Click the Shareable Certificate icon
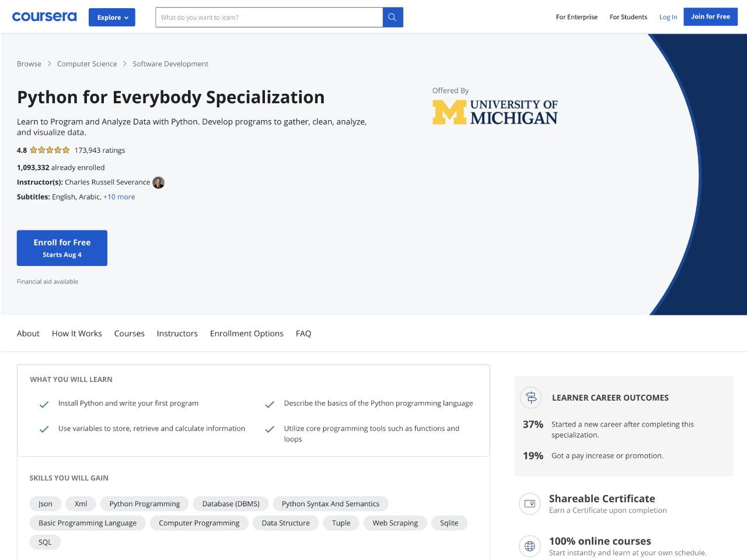747x560 pixels. coord(530,504)
